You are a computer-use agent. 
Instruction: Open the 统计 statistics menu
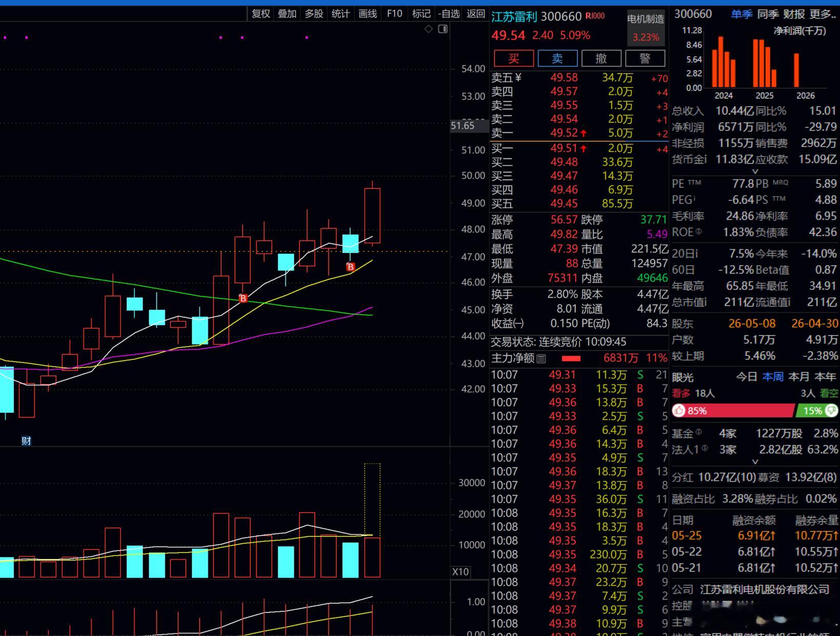click(340, 14)
